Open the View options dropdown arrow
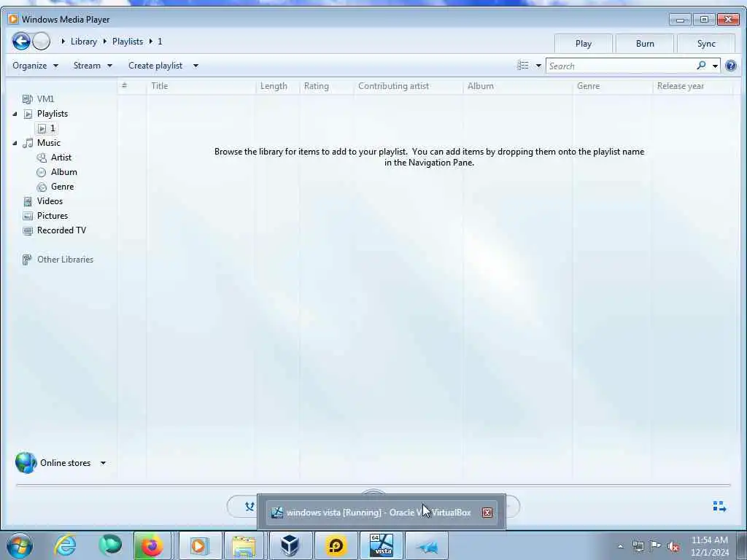747x560 pixels. tap(538, 66)
